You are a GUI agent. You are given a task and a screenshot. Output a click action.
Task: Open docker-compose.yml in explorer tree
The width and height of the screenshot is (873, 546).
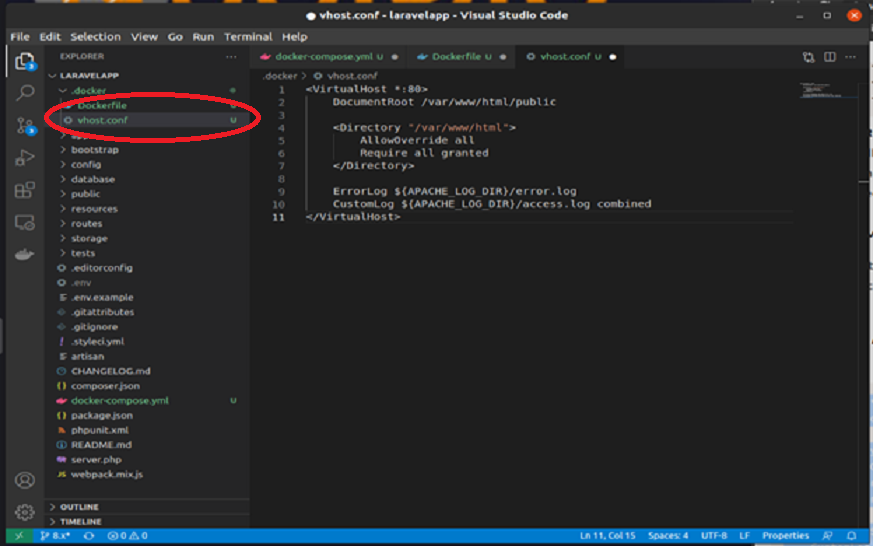pos(149,401)
